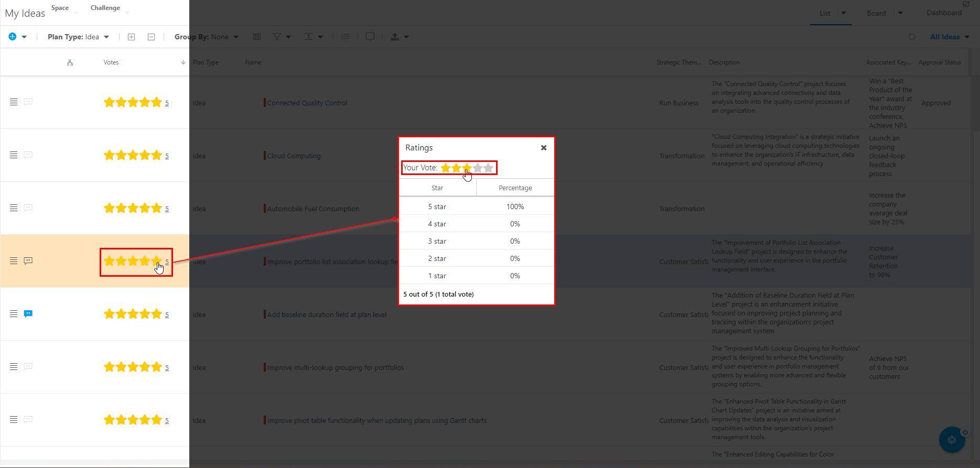The height and width of the screenshot is (468, 980).
Task: Open the Space selector
Action: tap(64, 8)
